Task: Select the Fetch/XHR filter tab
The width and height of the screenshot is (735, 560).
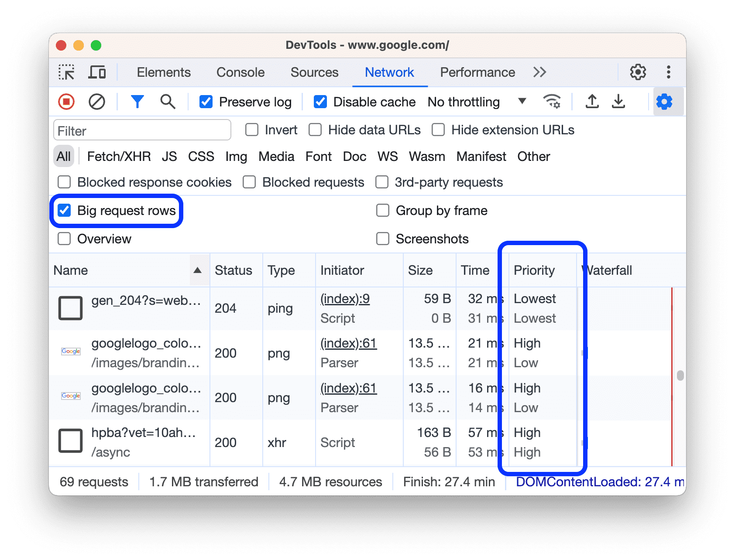Action: click(x=119, y=156)
